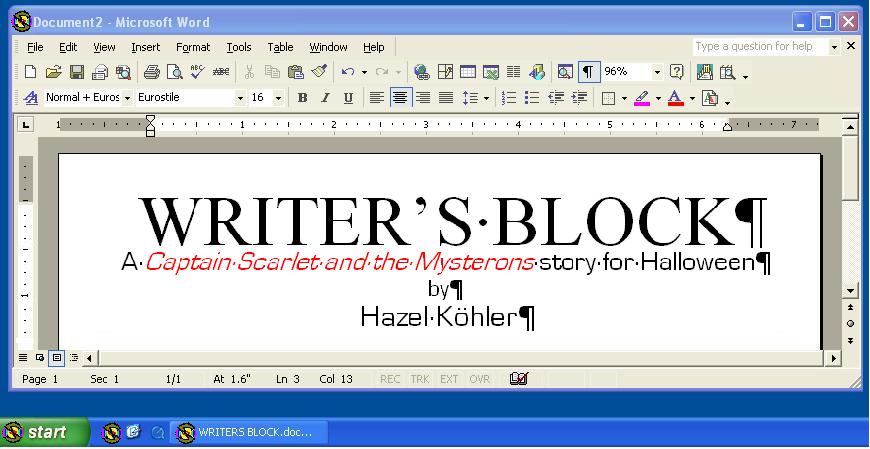Open the Insert menu
Image resolution: width=870 pixels, height=449 pixels.
click(x=146, y=47)
